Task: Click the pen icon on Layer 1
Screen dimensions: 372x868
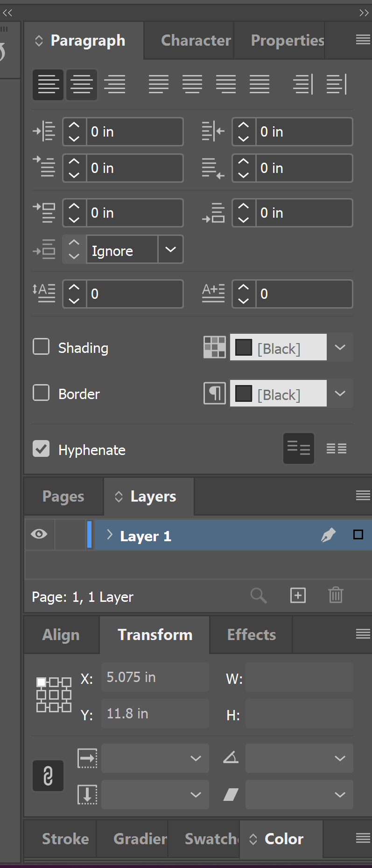Action: [x=329, y=535]
